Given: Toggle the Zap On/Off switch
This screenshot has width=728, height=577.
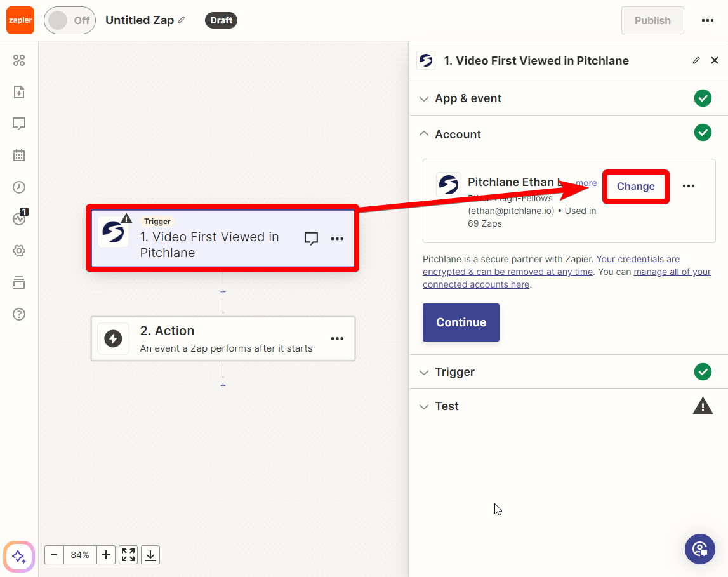Looking at the screenshot, I should pyautogui.click(x=70, y=20).
